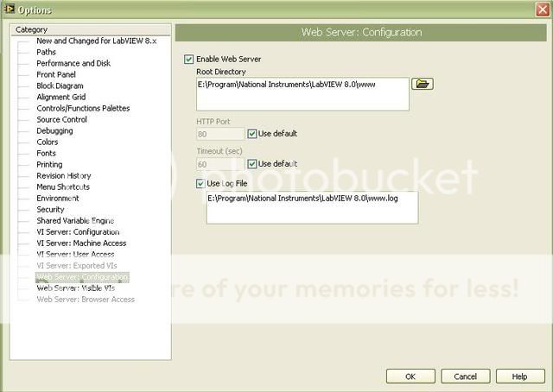Image resolution: width=553 pixels, height=392 pixels.
Task: Open VI Server: Configuration category
Action: (x=78, y=232)
